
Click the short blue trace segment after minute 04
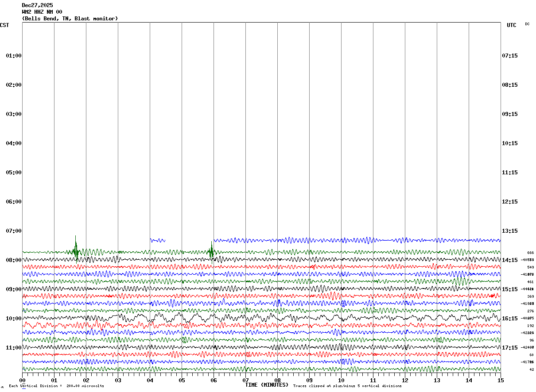158,240
